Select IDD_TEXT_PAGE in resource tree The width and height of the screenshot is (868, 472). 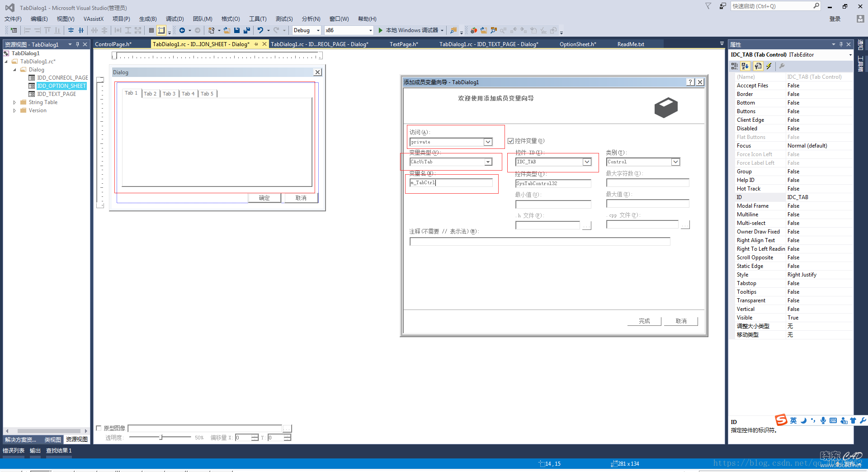pos(57,94)
